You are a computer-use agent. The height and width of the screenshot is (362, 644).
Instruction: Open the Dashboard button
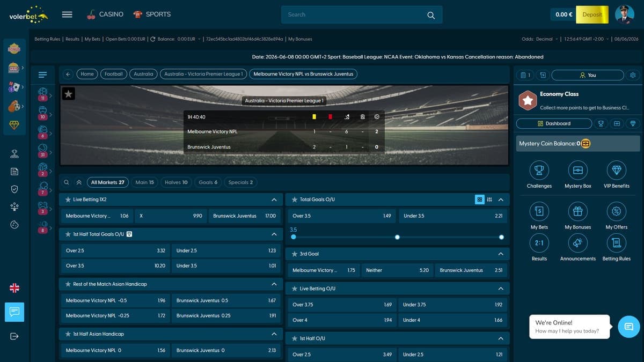pyautogui.click(x=554, y=123)
